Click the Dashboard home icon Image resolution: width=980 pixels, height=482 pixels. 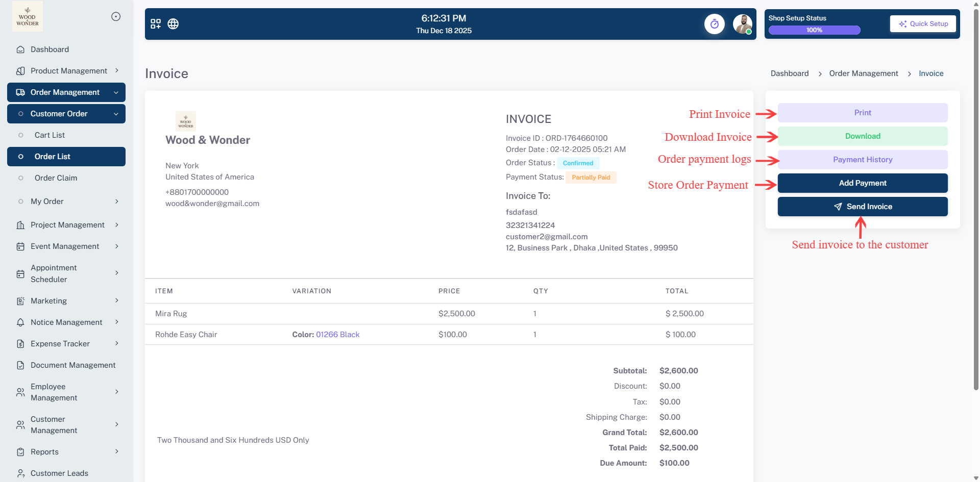pos(20,49)
